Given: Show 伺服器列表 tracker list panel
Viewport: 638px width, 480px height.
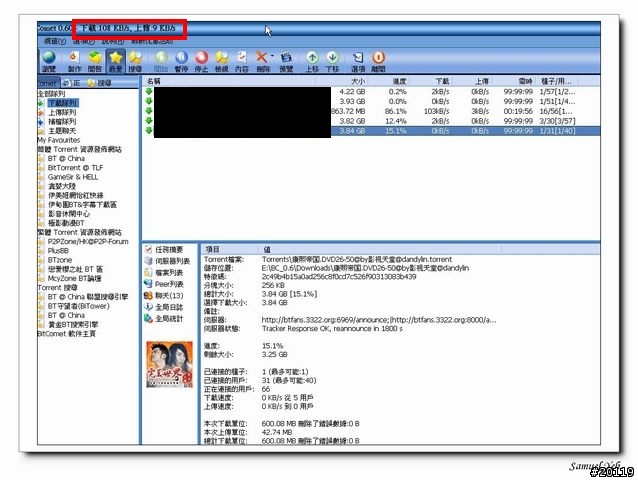Looking at the screenshot, I should 168,261.
